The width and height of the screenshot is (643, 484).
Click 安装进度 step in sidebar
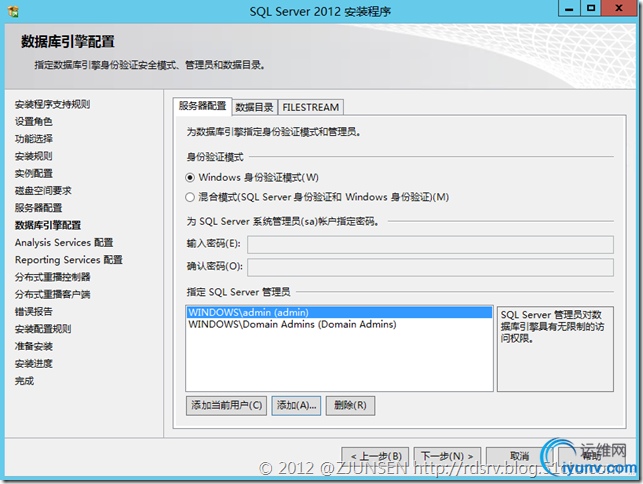pyautogui.click(x=34, y=363)
